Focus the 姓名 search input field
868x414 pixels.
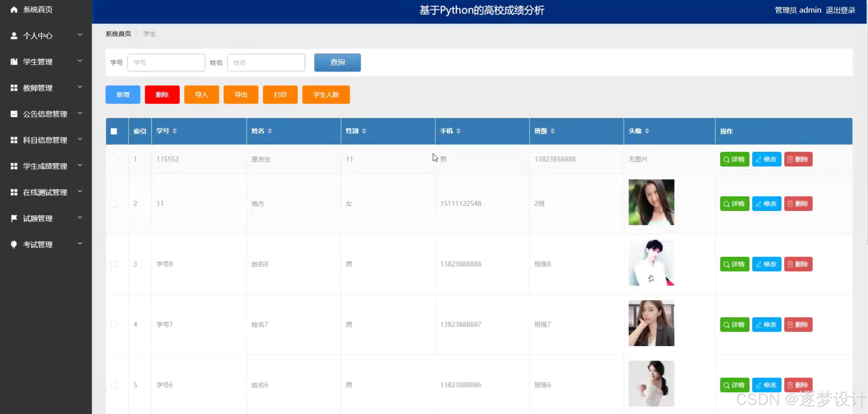[266, 62]
